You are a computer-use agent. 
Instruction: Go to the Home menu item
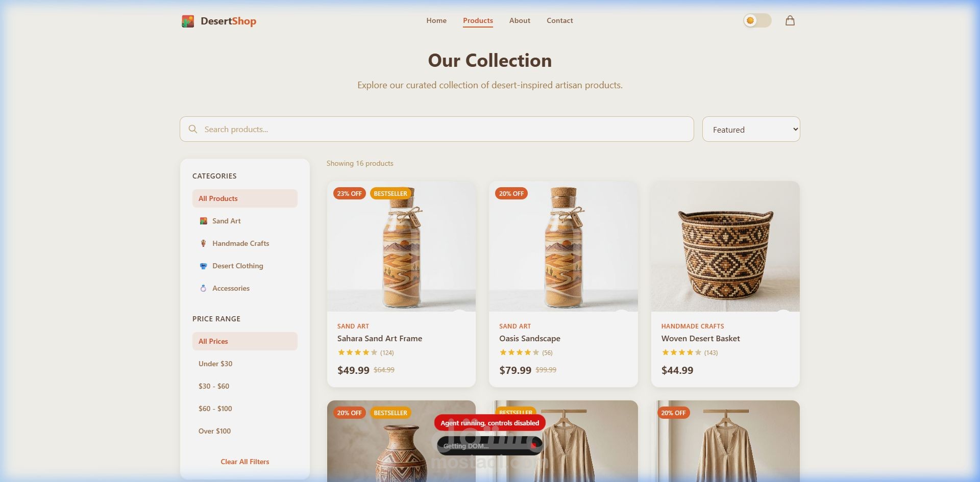pos(436,20)
